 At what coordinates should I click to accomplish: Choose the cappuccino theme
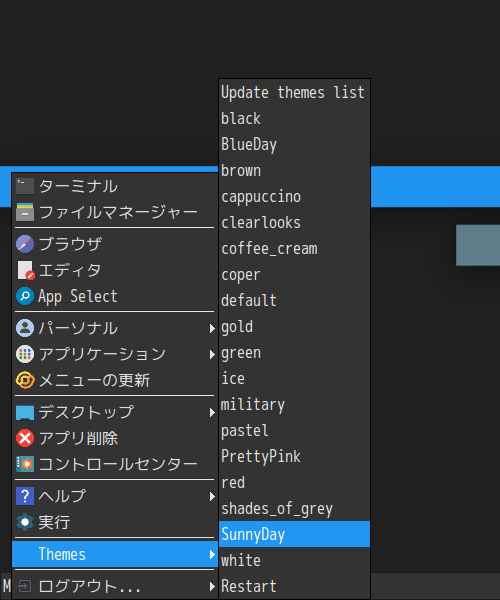(294, 197)
